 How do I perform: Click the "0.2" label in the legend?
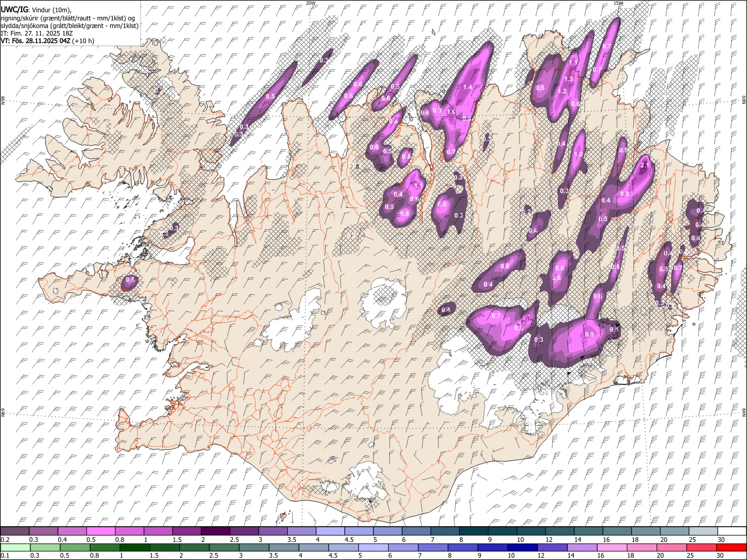[5, 540]
